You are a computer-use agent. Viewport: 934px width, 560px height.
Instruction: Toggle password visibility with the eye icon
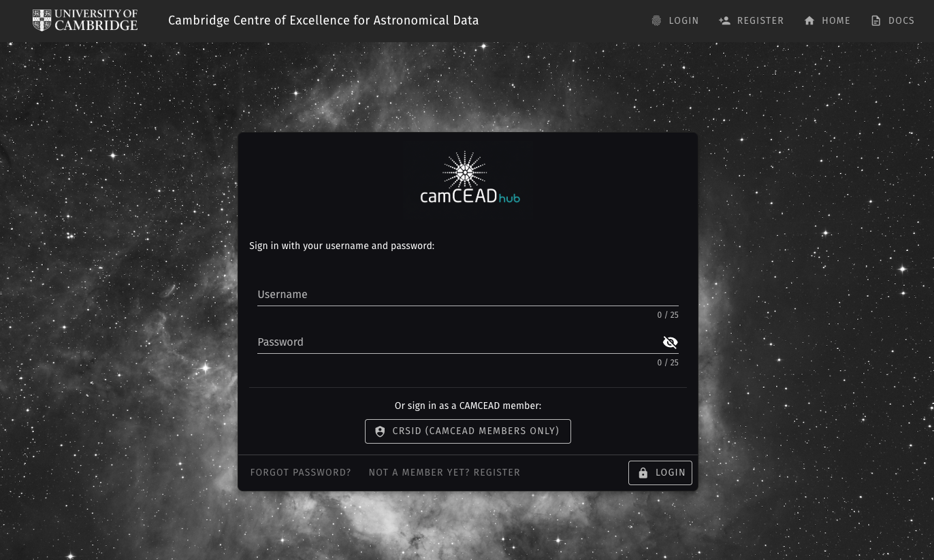pos(671,342)
